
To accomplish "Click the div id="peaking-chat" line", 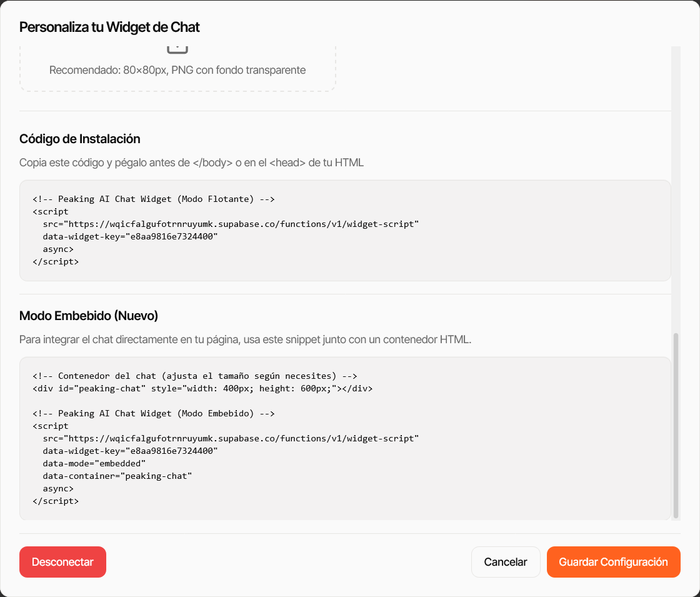I will pyautogui.click(x=202, y=388).
